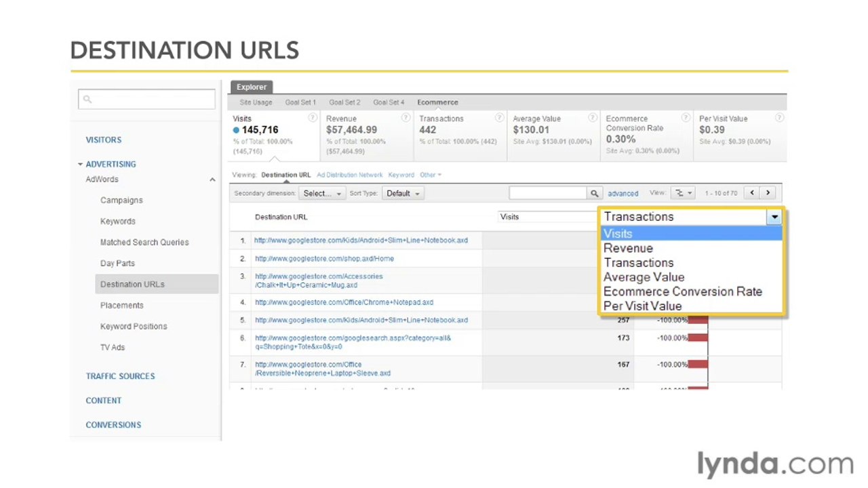Switch to the Goal Set 4 tab
868x488 pixels.
point(389,102)
